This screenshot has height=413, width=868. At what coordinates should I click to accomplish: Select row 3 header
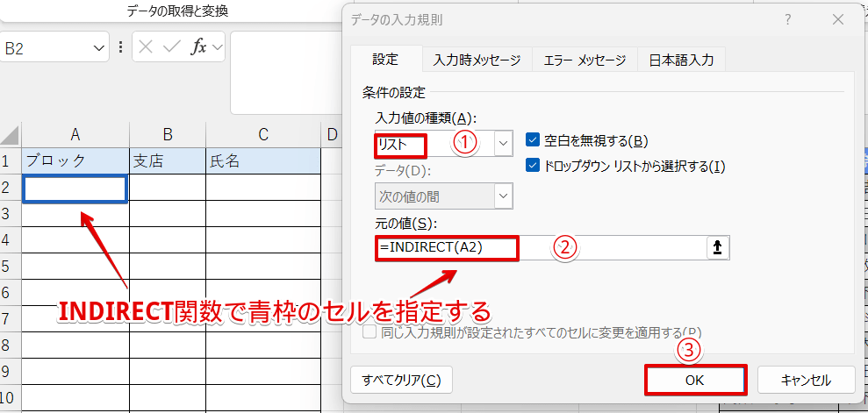pyautogui.click(x=11, y=213)
